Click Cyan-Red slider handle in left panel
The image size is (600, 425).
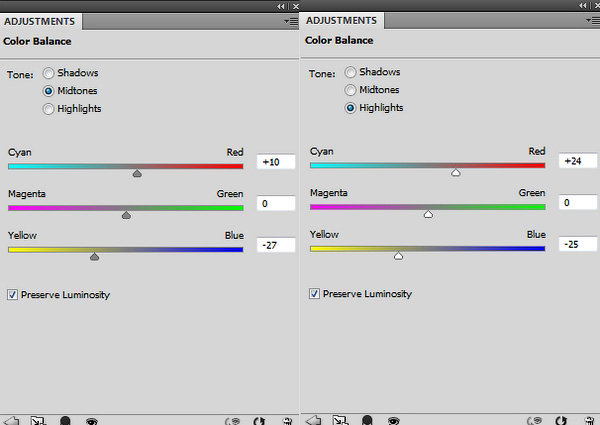(137, 173)
